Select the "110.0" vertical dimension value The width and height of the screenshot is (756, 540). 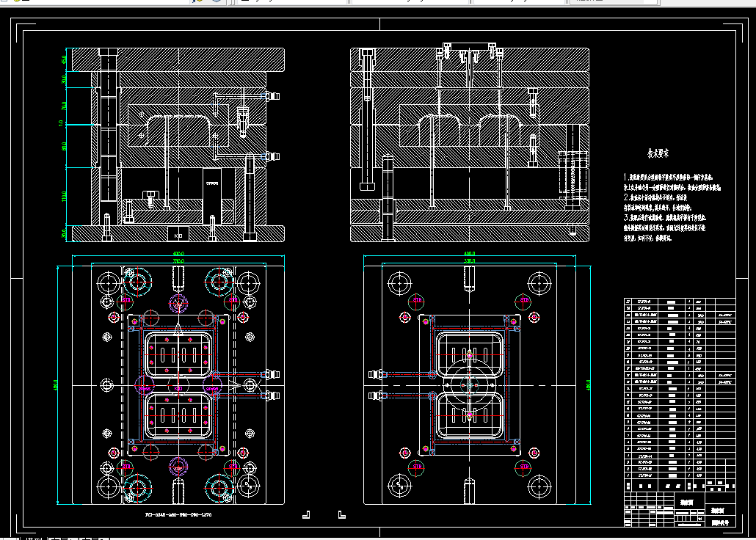(x=64, y=196)
